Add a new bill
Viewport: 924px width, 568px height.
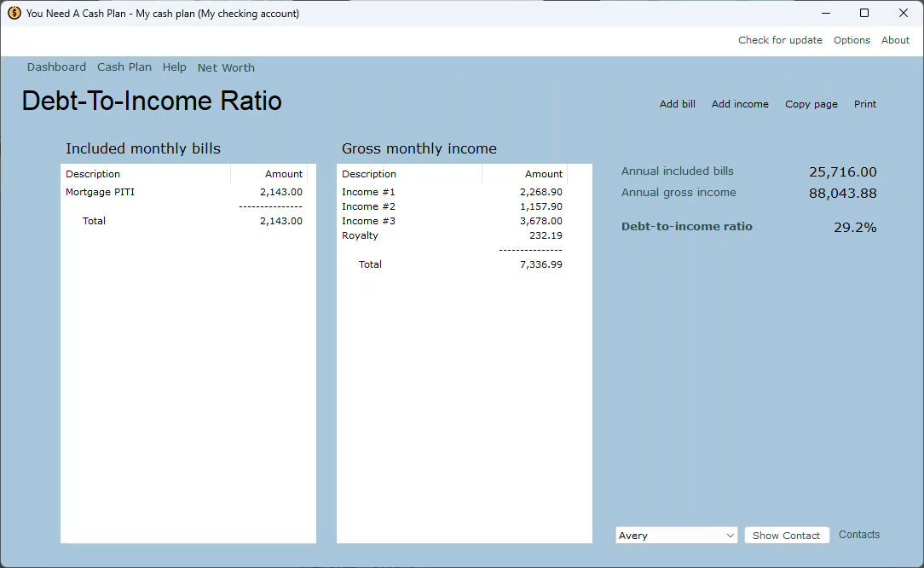tap(677, 103)
